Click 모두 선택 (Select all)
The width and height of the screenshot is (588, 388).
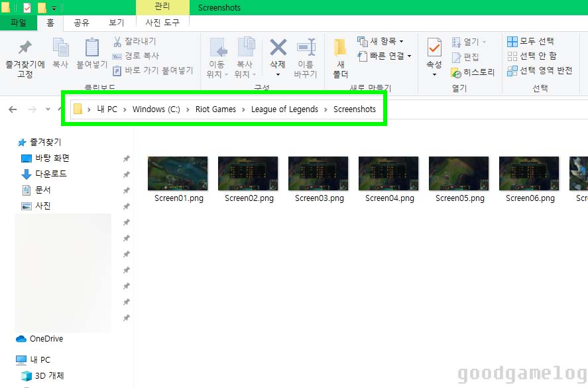(x=530, y=41)
